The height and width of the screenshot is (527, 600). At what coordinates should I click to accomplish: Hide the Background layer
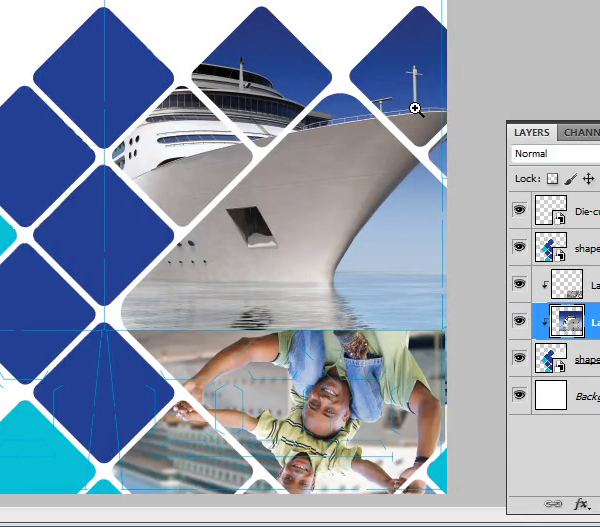click(519, 395)
